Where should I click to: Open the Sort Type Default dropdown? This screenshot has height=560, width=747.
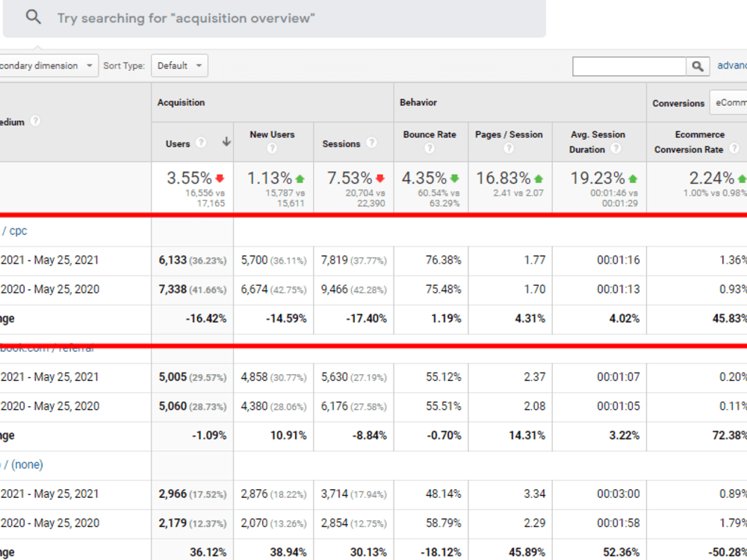tap(179, 66)
